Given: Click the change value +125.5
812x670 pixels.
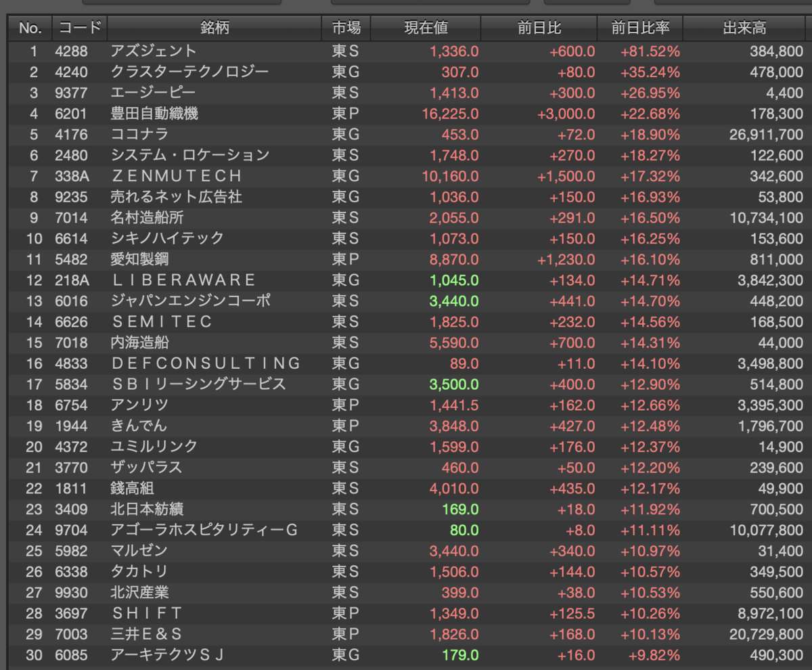Looking at the screenshot, I should [x=572, y=613].
